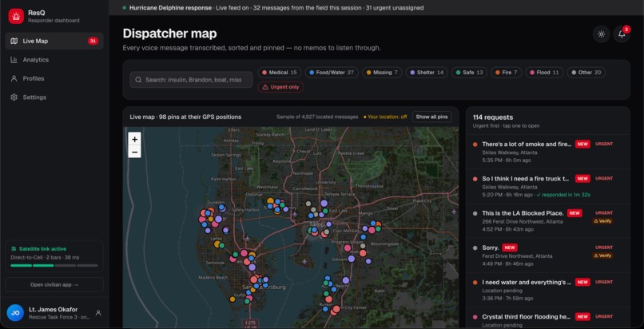Open the 'I need water and everything' request
The image size is (644, 329).
[548, 290]
